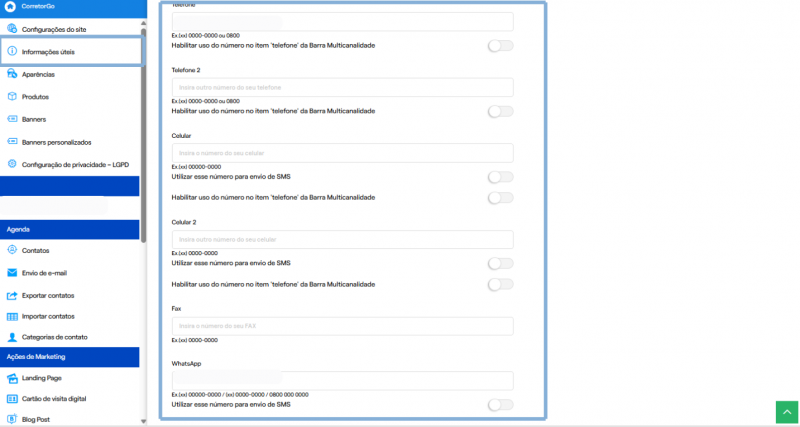Open Contatos via its person icon
This screenshot has height=427, width=800.
pyautogui.click(x=12, y=250)
